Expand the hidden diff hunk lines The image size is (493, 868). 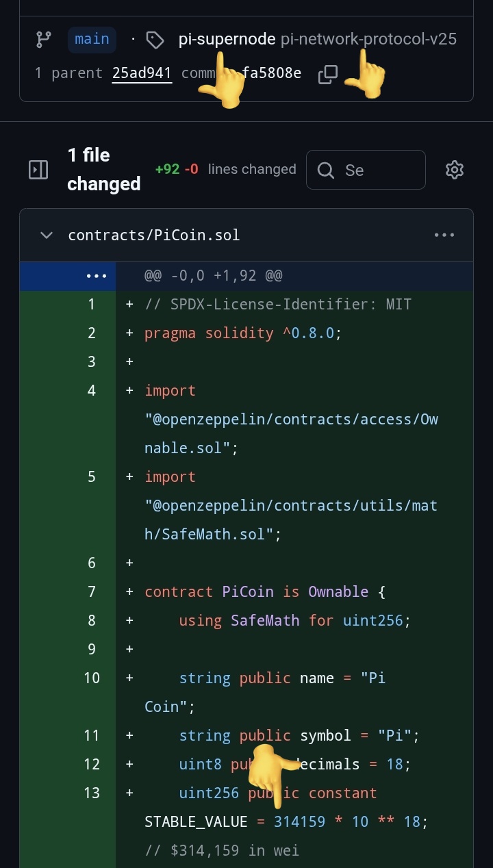96,276
